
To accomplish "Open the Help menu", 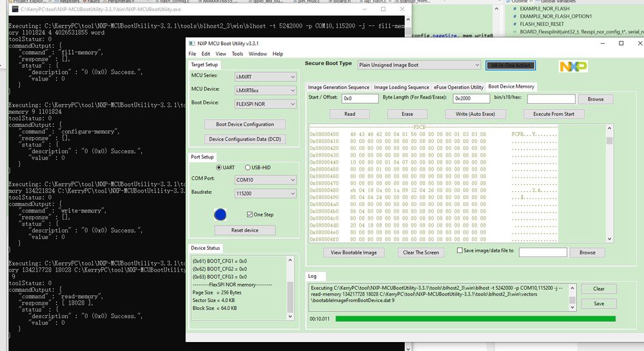I will [x=278, y=54].
